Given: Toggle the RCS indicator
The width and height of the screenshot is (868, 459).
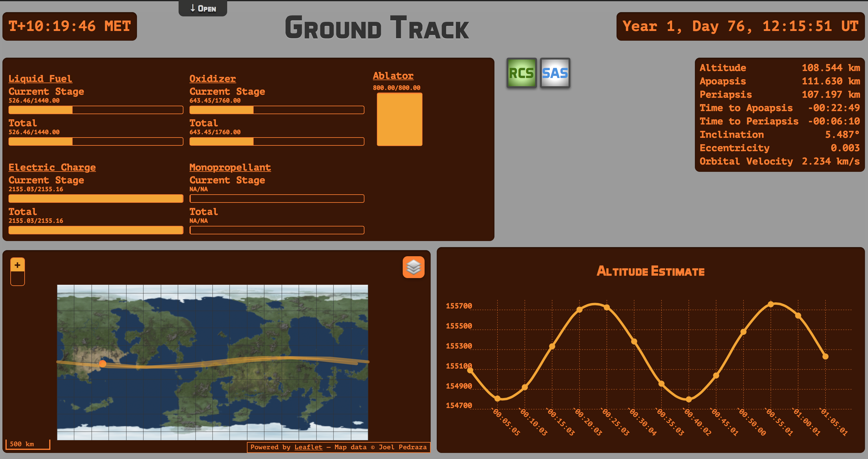Looking at the screenshot, I should tap(521, 73).
